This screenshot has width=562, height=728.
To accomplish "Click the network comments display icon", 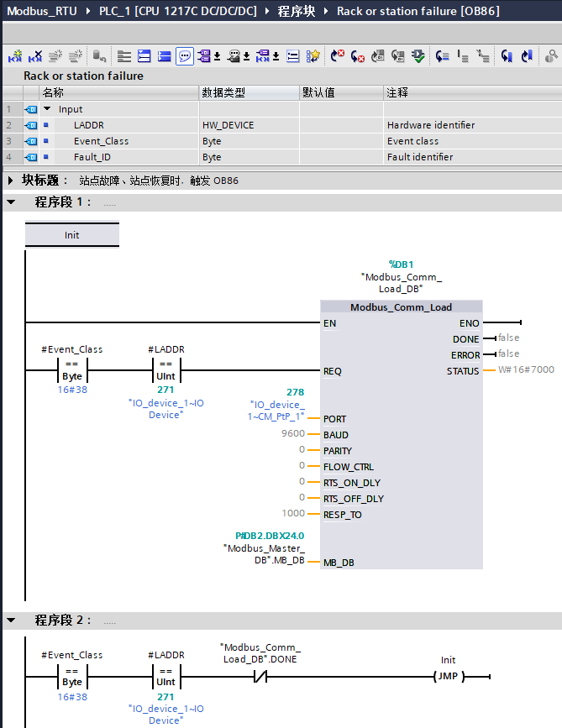I will click(234, 56).
